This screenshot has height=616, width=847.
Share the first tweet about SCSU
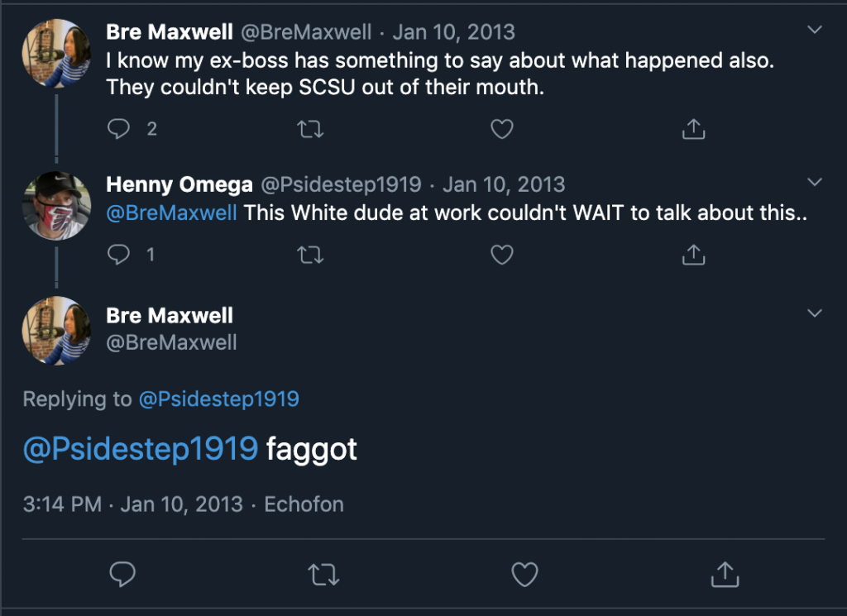[x=693, y=129]
